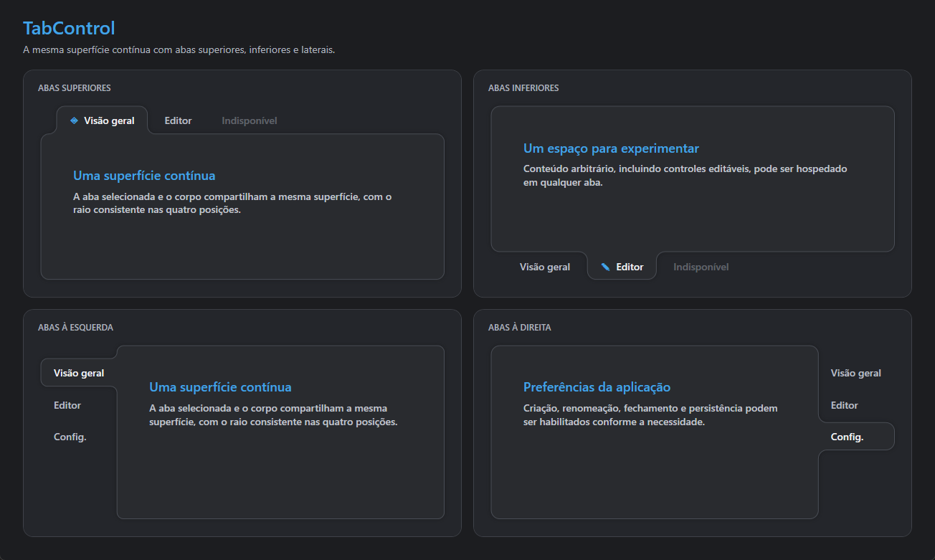
Task: Open Editor tab in Abas à Esquerda
Action: pyautogui.click(x=67, y=405)
